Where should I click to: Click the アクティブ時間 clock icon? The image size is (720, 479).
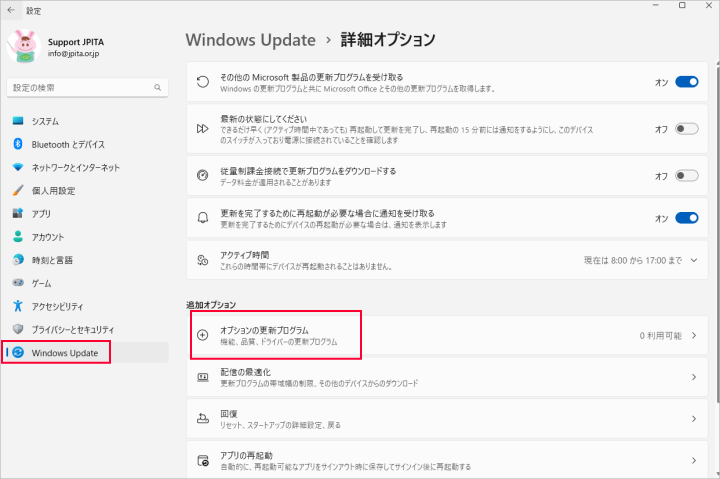202,260
